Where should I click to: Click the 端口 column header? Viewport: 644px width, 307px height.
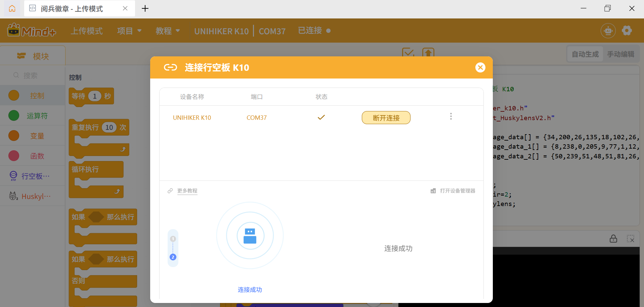coord(257,97)
